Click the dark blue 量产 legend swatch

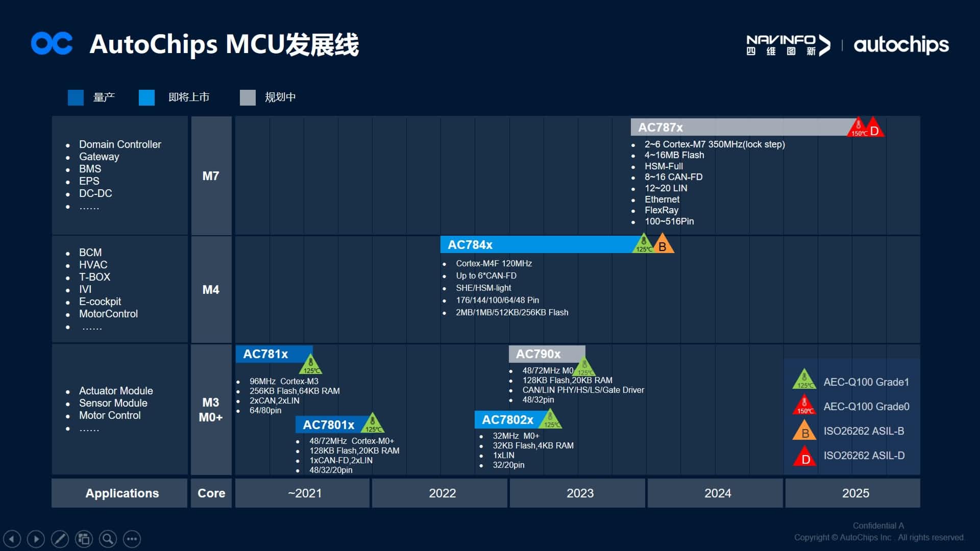click(x=76, y=97)
